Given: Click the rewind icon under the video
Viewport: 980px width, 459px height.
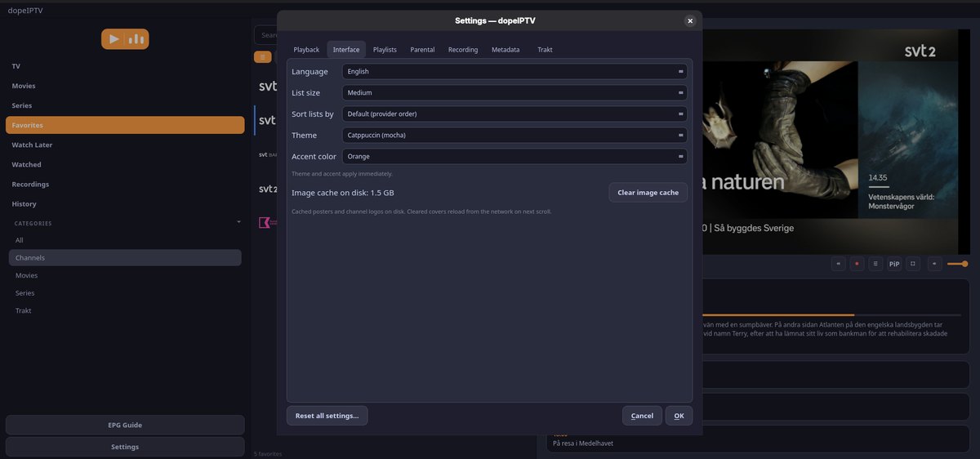Looking at the screenshot, I should (x=839, y=264).
